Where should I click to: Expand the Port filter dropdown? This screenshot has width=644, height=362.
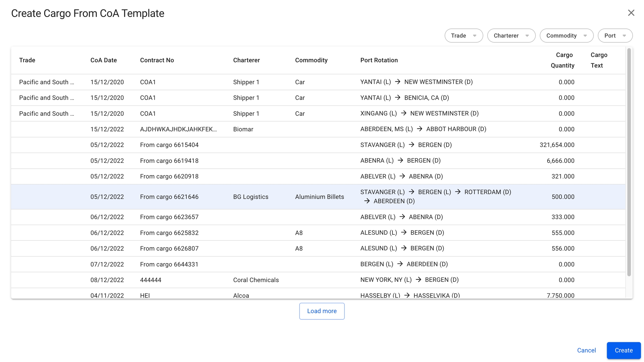pyautogui.click(x=615, y=35)
